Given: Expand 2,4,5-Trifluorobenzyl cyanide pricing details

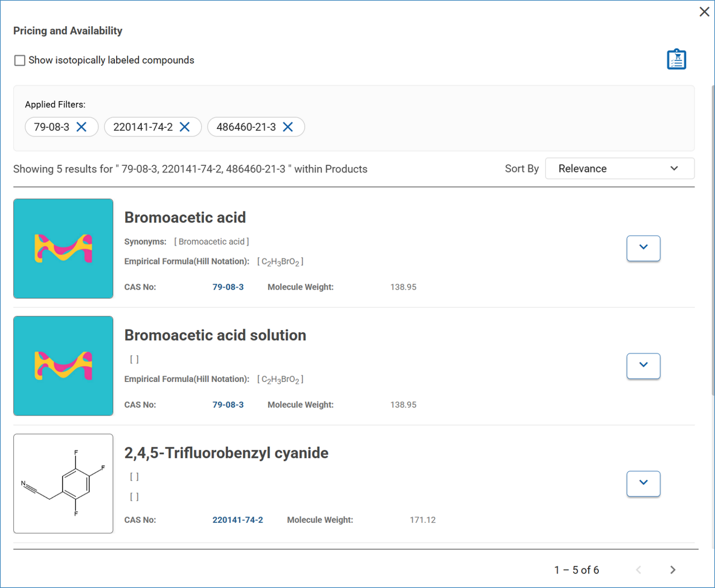Looking at the screenshot, I should [x=643, y=484].
